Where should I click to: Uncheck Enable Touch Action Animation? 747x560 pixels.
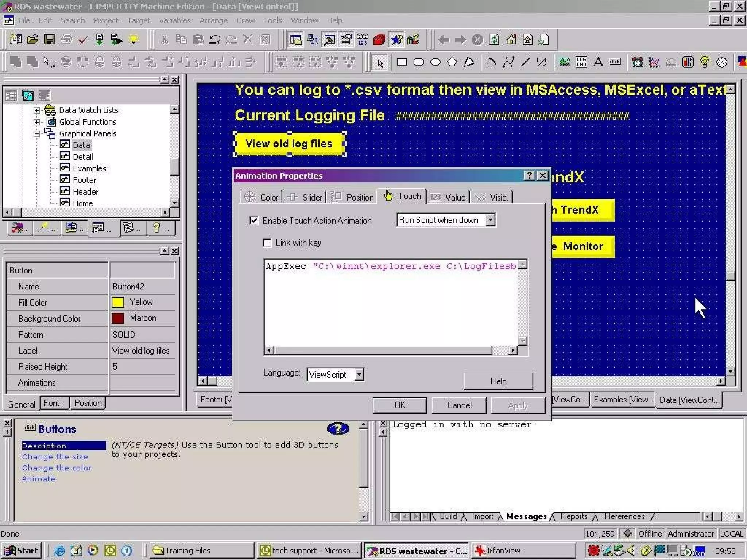pos(254,221)
